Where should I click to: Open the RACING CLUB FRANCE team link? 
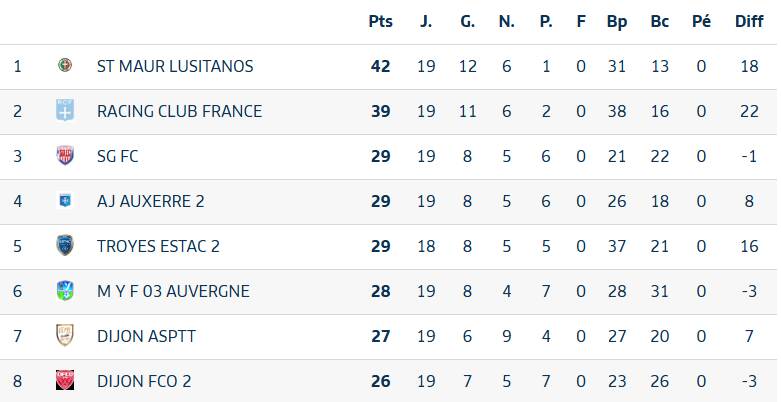point(179,111)
